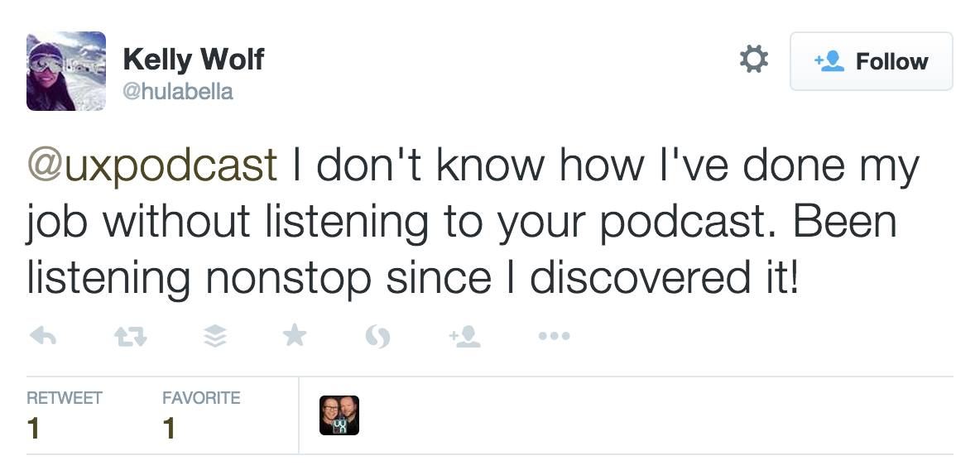Viewport: 980px width, 470px height.
Task: Open Kelly Wolf's profile photo
Action: click(x=66, y=71)
